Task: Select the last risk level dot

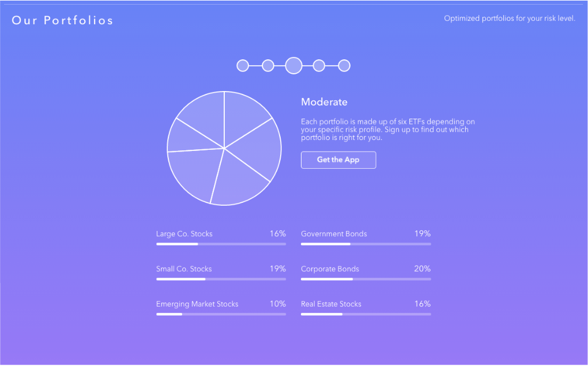Action: pos(344,66)
